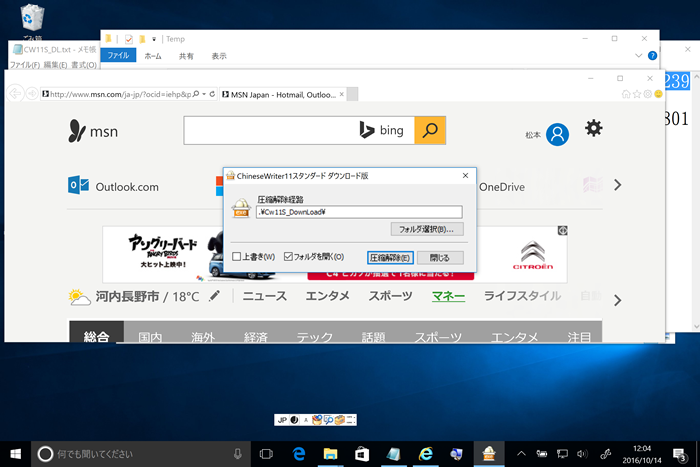Click the extraction path input field
The height and width of the screenshot is (467, 700).
click(359, 212)
